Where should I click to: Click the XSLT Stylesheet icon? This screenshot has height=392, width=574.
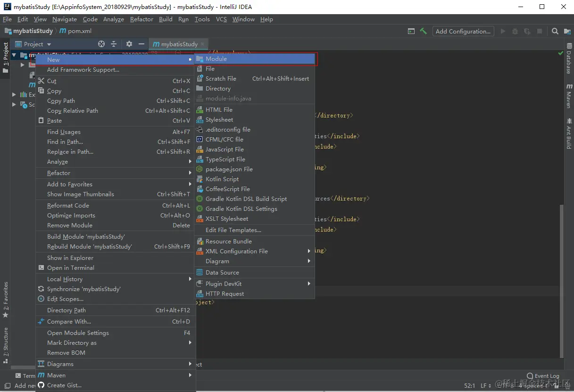pos(200,219)
